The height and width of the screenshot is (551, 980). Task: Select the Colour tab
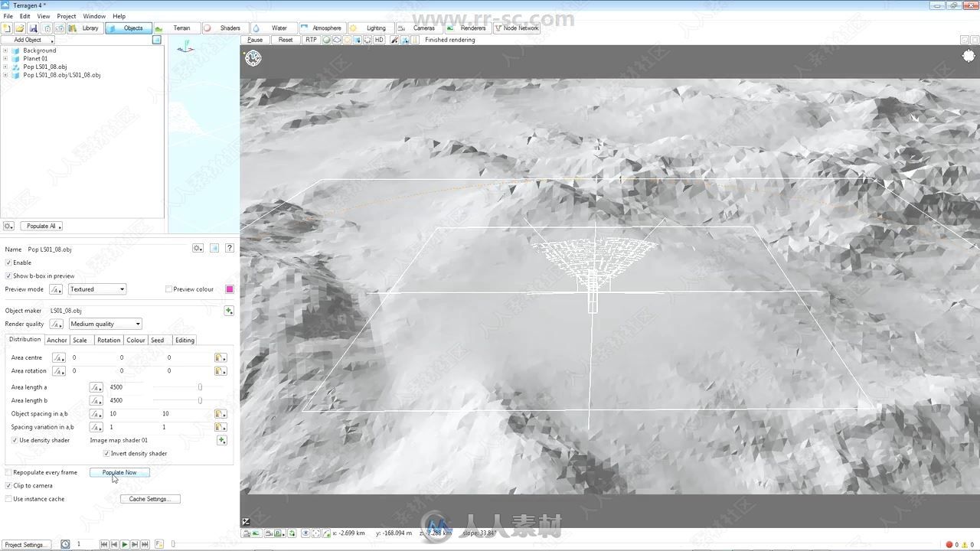click(136, 340)
